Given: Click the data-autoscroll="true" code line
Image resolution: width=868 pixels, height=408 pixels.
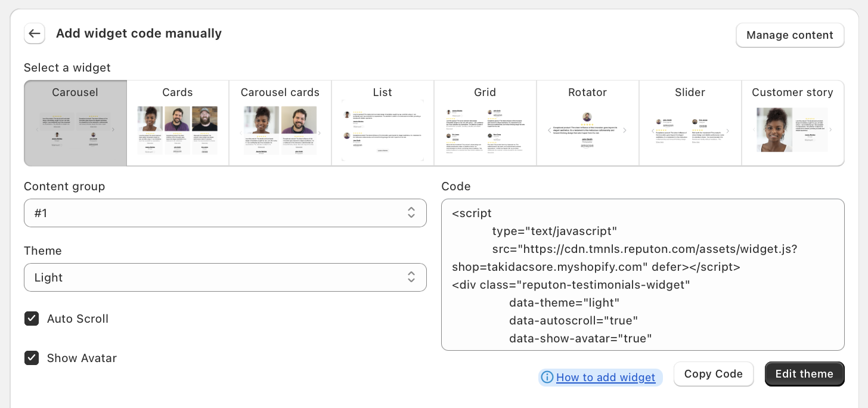Looking at the screenshot, I should point(573,320).
